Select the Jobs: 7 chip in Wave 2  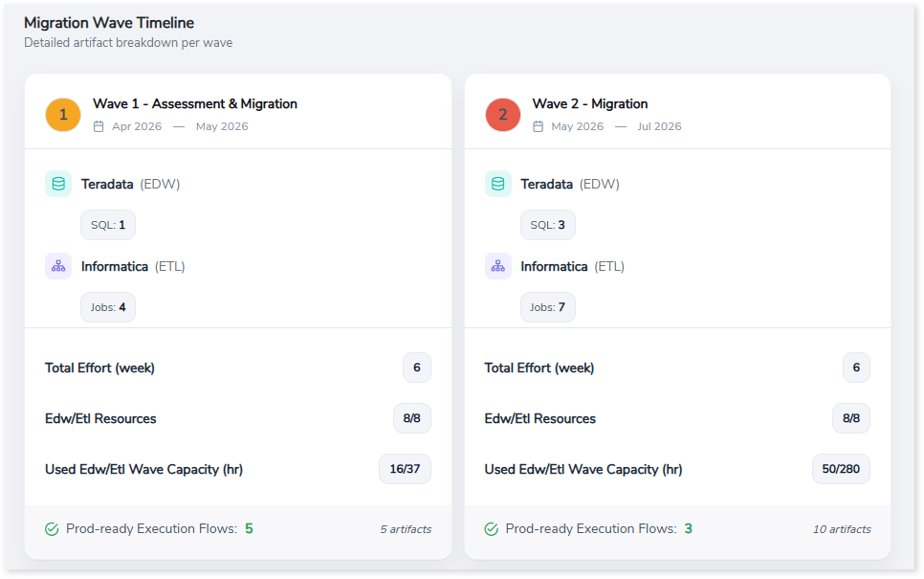click(x=548, y=307)
